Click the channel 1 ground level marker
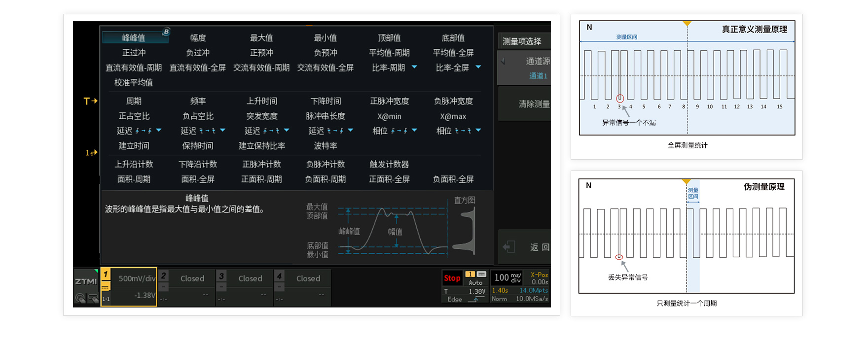 click(91, 153)
